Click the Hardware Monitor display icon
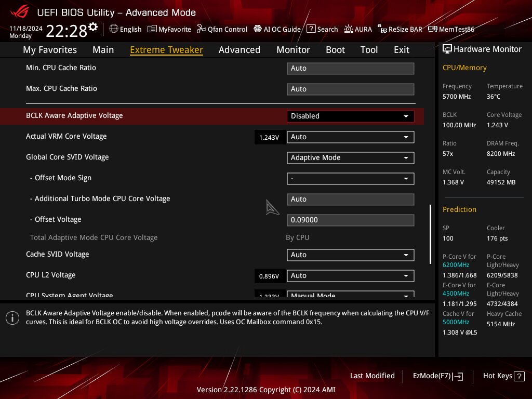The height and width of the screenshot is (399, 532). [x=447, y=49]
